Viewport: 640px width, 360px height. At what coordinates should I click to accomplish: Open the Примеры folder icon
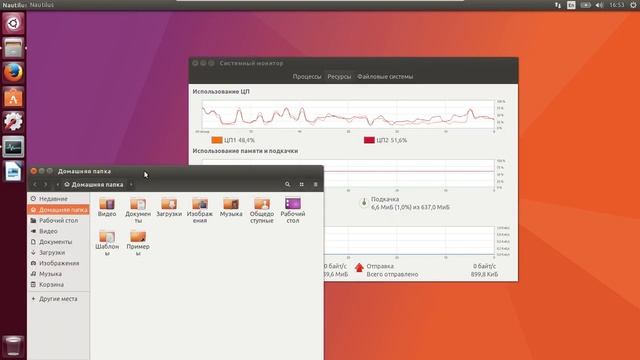pyautogui.click(x=138, y=243)
